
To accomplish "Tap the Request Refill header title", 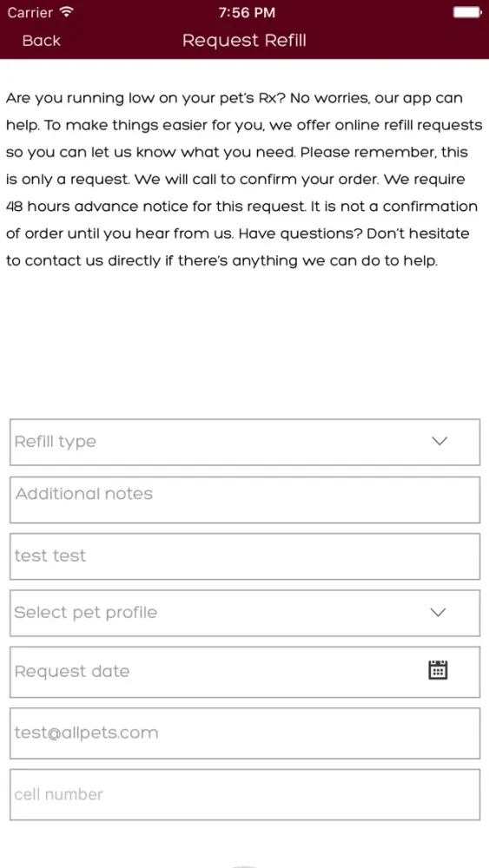I will [x=244, y=41].
